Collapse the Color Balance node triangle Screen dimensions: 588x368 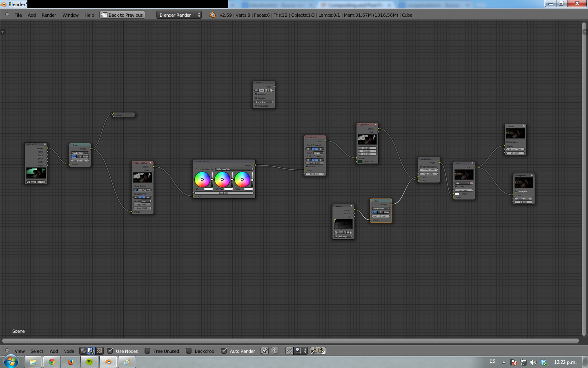[195, 162]
